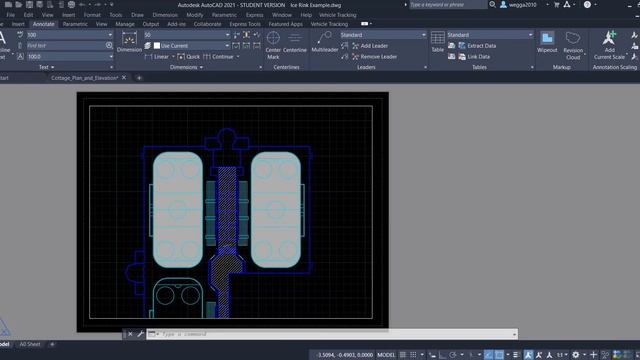Add a new drawing tab
The width and height of the screenshot is (640, 360).
[x=139, y=78]
